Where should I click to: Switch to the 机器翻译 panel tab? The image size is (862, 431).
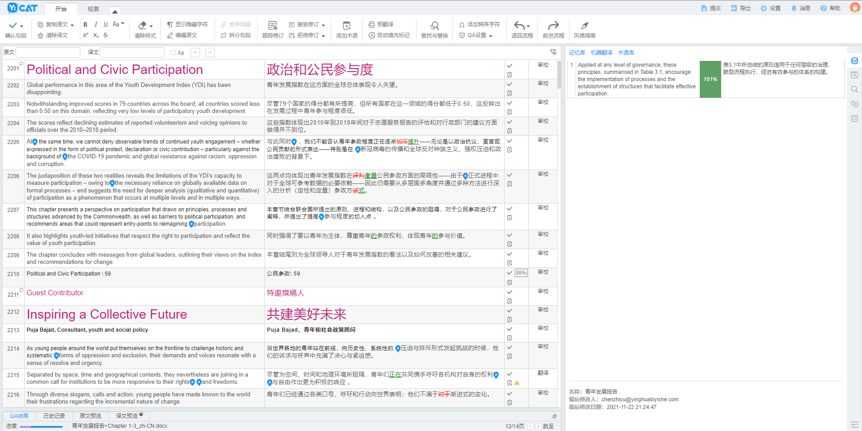(601, 53)
